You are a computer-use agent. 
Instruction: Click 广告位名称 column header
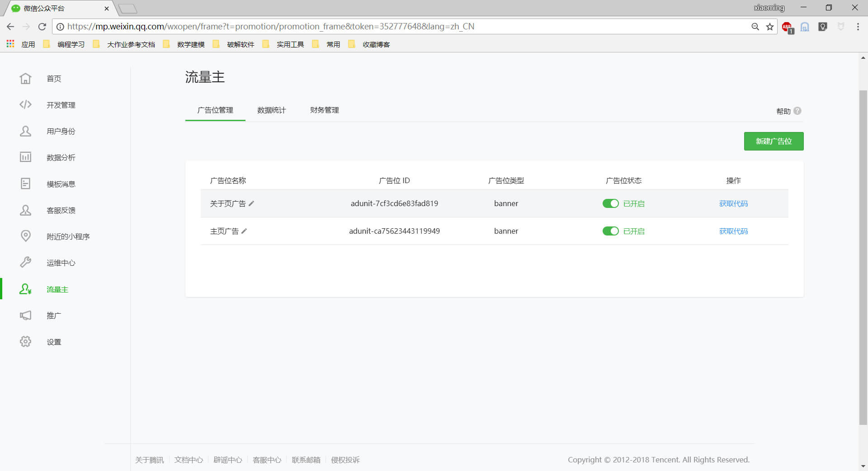(228, 180)
